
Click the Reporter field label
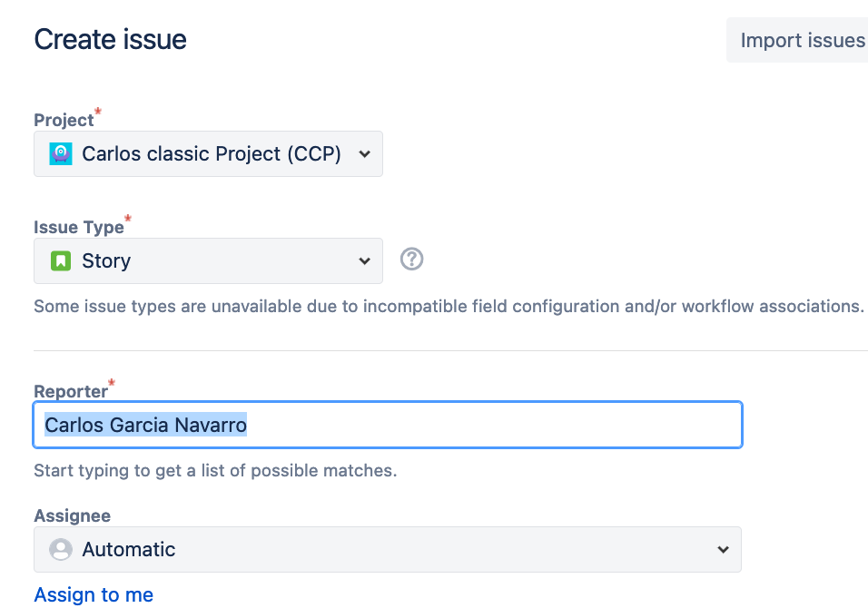point(70,392)
